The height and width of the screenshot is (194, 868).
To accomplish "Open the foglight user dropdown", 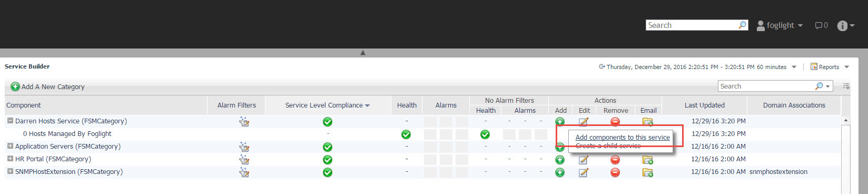I will point(780,25).
